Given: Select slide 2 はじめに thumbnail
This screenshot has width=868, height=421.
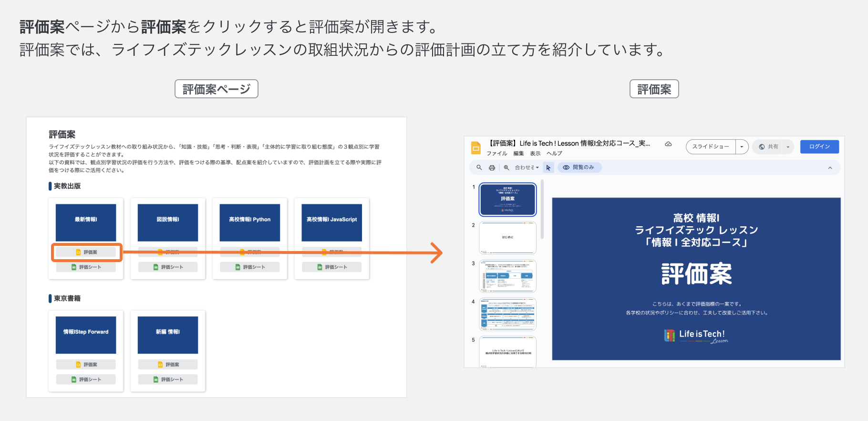Looking at the screenshot, I should (x=507, y=238).
